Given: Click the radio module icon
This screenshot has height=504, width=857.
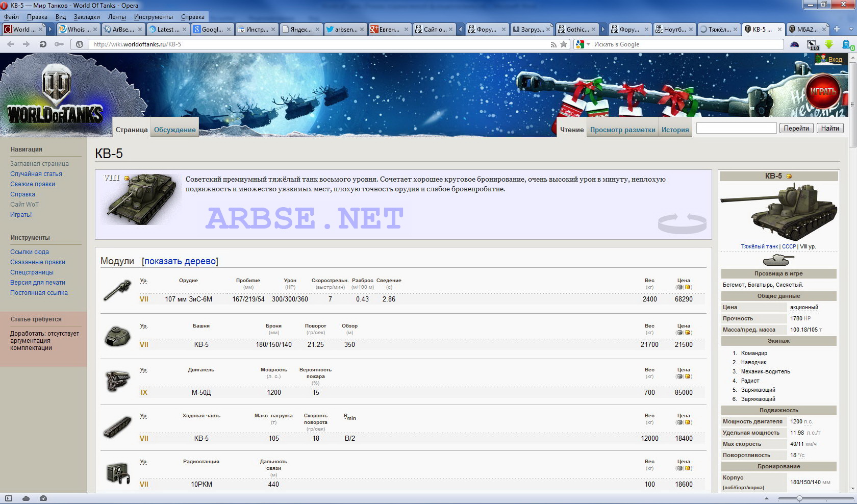Looking at the screenshot, I should coord(118,473).
